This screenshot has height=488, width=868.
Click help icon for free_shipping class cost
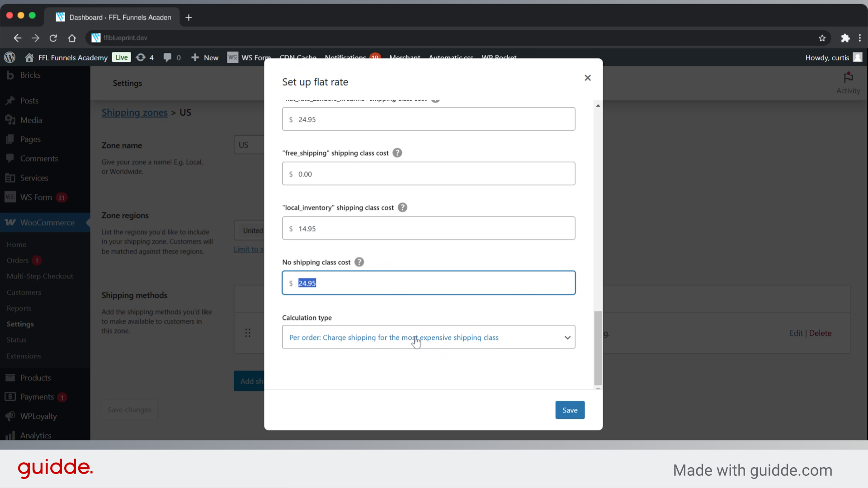pyautogui.click(x=397, y=153)
